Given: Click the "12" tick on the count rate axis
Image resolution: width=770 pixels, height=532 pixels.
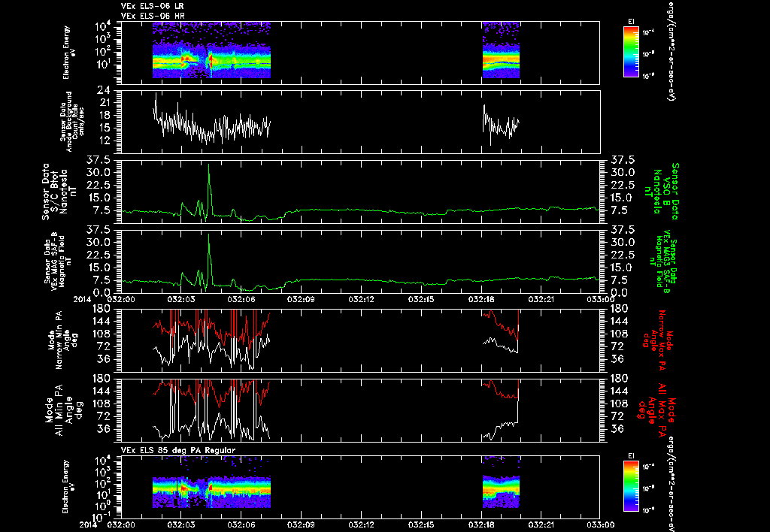Looking at the screenshot, I should 104,141.
